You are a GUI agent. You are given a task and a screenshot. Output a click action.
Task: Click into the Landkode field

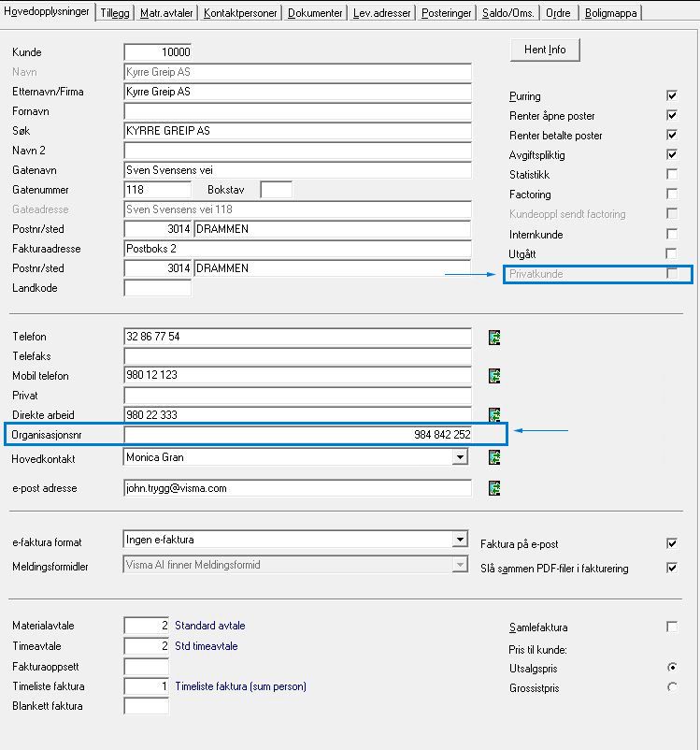point(157,288)
